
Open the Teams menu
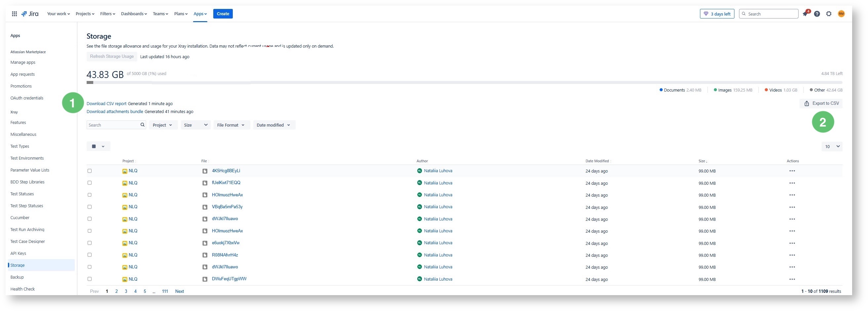[x=160, y=14]
